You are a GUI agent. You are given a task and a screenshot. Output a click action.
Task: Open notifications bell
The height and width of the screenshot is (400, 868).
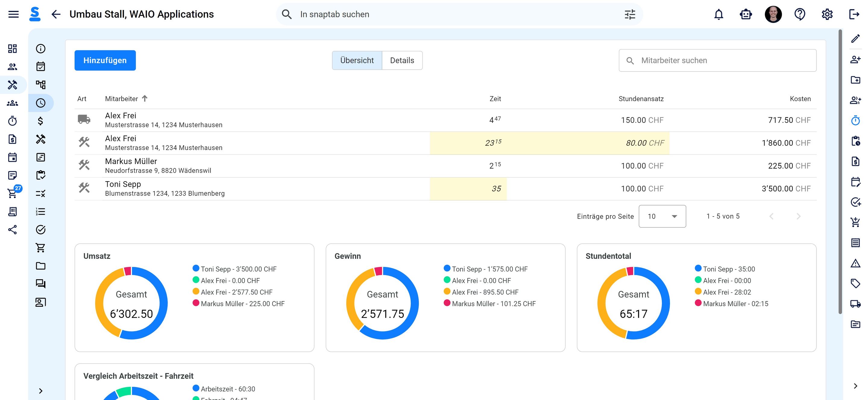click(x=719, y=14)
